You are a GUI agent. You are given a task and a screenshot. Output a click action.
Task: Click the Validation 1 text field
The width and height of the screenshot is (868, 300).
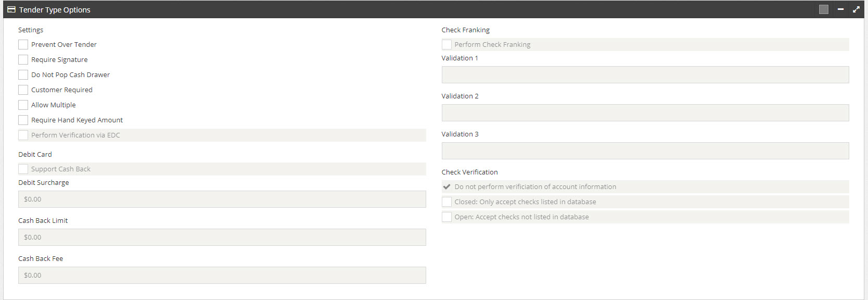[645, 75]
